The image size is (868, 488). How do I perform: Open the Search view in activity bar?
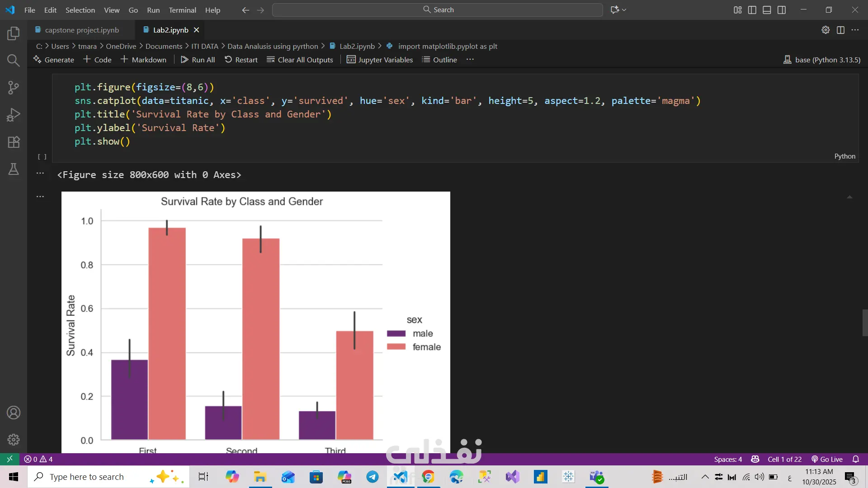(x=14, y=61)
